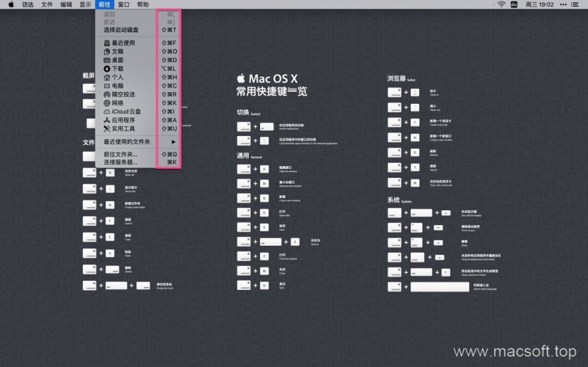The width and height of the screenshot is (588, 367).
Task: Choose 选择启动磁盘 menu item
Action: point(121,30)
